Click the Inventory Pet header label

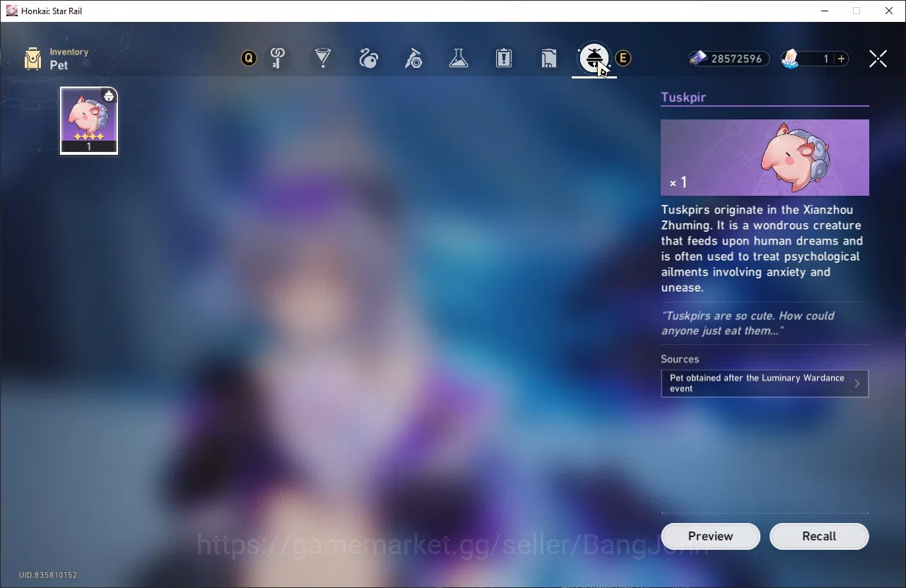point(69,59)
